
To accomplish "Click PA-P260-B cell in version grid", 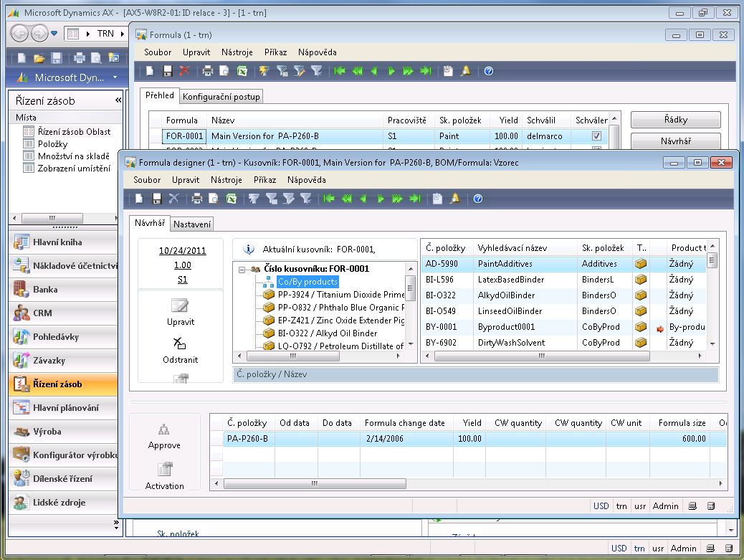I will tap(248, 439).
